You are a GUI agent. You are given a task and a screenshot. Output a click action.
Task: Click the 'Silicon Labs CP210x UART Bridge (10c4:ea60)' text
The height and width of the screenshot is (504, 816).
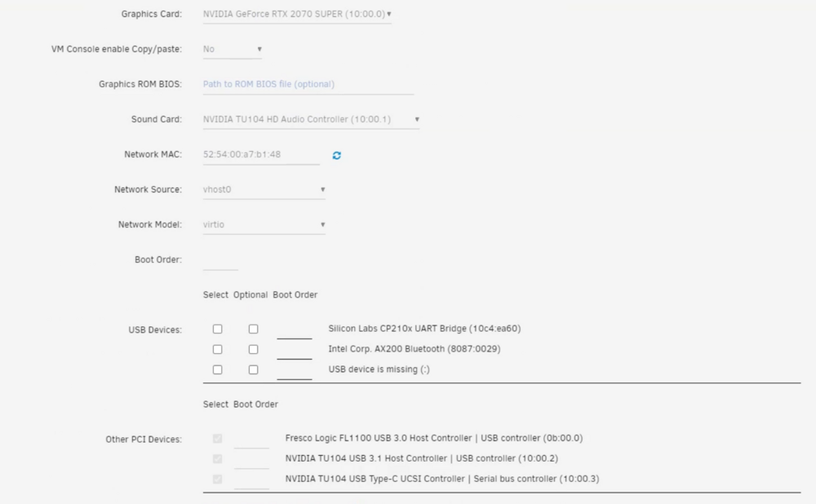coord(424,329)
